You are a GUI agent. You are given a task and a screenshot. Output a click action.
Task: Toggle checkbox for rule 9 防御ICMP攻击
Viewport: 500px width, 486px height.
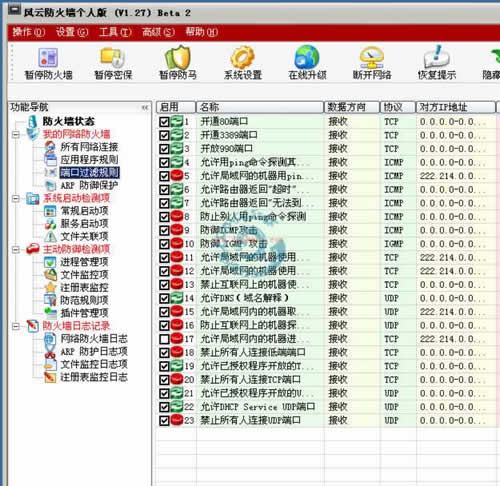pos(164,230)
